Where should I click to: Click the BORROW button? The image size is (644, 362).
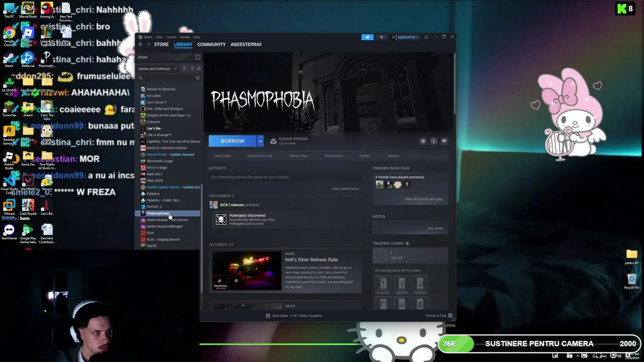click(232, 141)
